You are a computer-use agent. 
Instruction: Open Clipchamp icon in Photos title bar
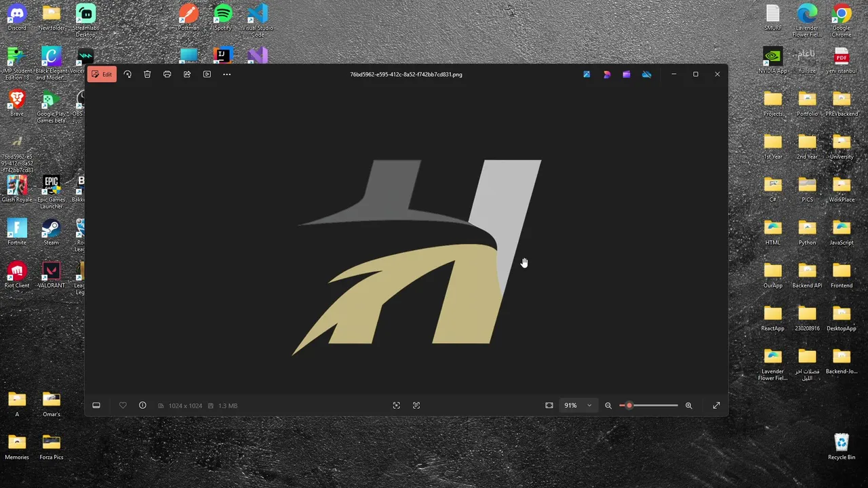(627, 75)
